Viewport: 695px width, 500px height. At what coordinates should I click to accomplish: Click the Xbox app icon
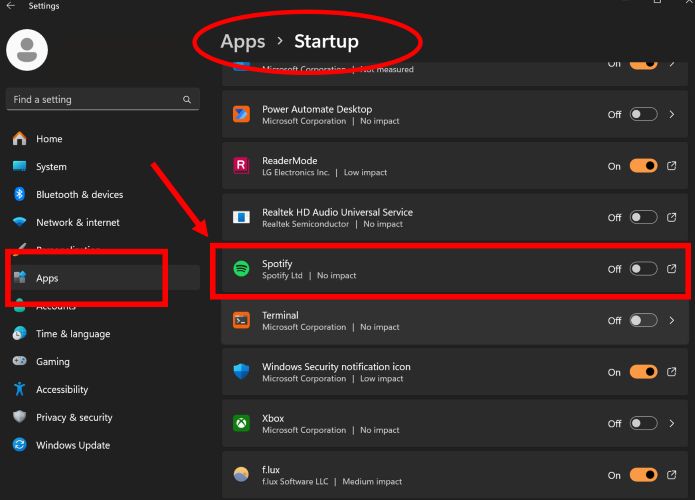241,424
